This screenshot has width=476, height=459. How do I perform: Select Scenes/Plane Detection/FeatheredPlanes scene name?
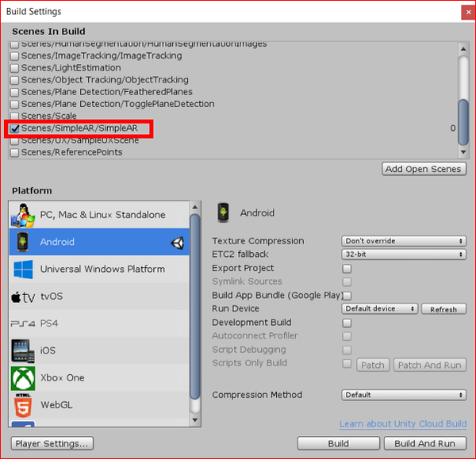click(x=107, y=92)
